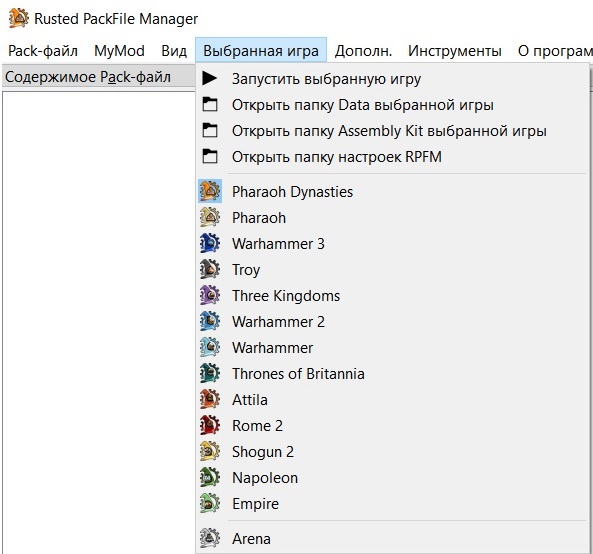Click the yellow Shogun 2 gear icon
This screenshot has width=593, height=554.
click(x=210, y=451)
